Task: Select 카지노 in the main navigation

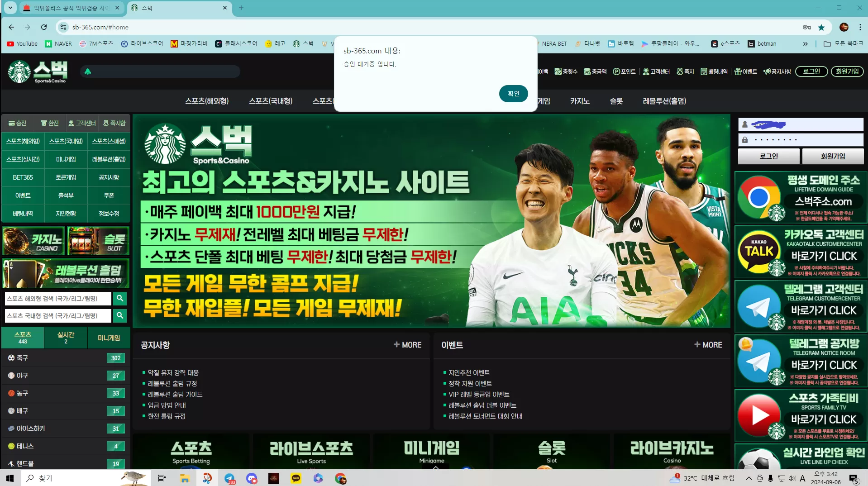Action: click(580, 101)
